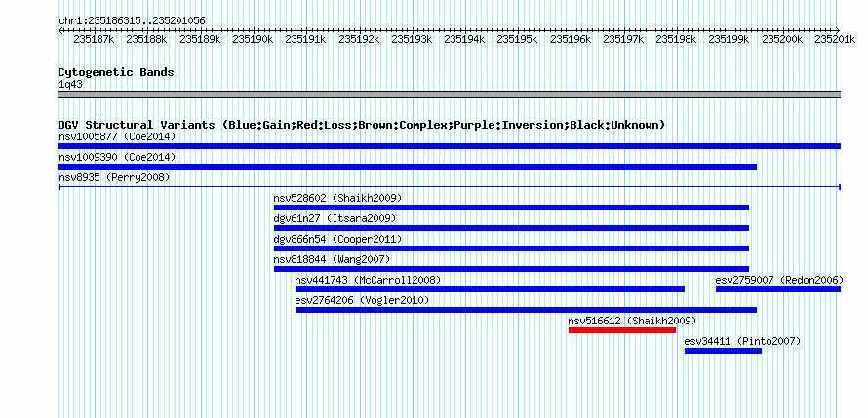Image resolution: width=868 pixels, height=418 pixels.
Task: Open nsv441743 (McCarroll2008) label
Action: [368, 280]
